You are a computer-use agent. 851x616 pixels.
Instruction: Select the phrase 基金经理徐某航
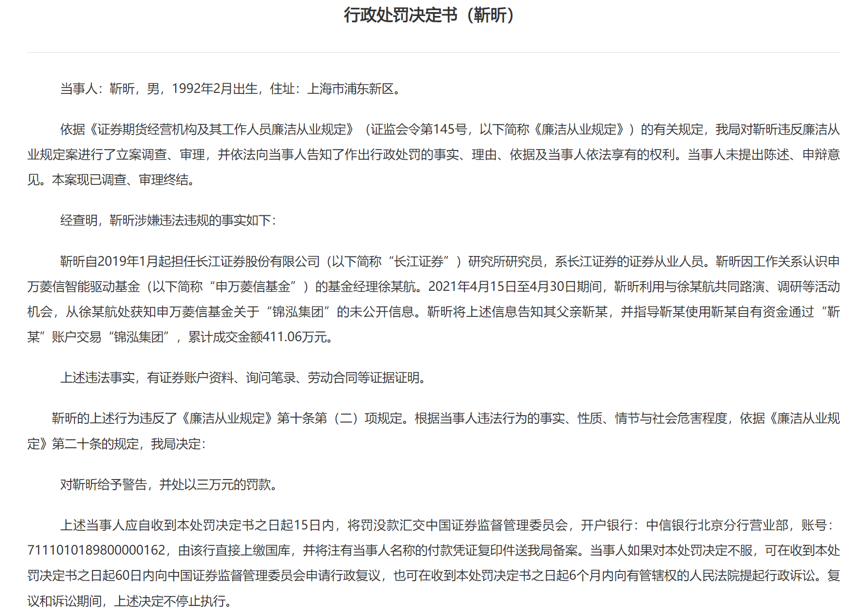pyautogui.click(x=372, y=286)
